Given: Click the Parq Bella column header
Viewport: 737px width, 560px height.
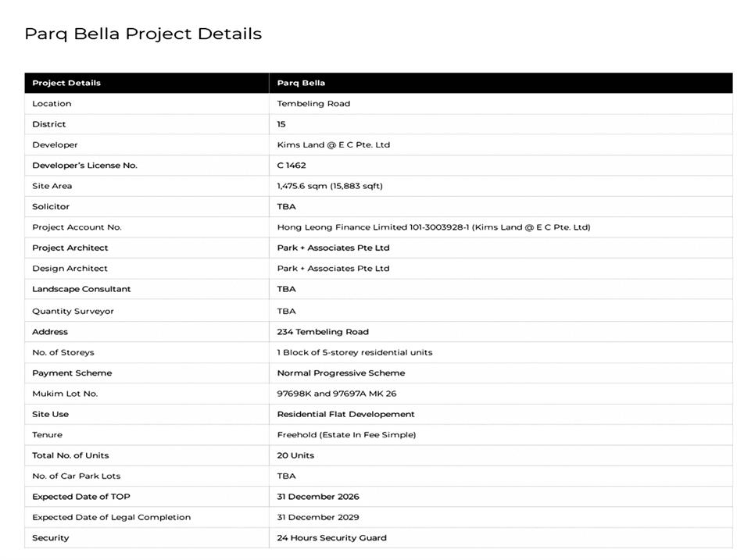Looking at the screenshot, I should [x=301, y=83].
